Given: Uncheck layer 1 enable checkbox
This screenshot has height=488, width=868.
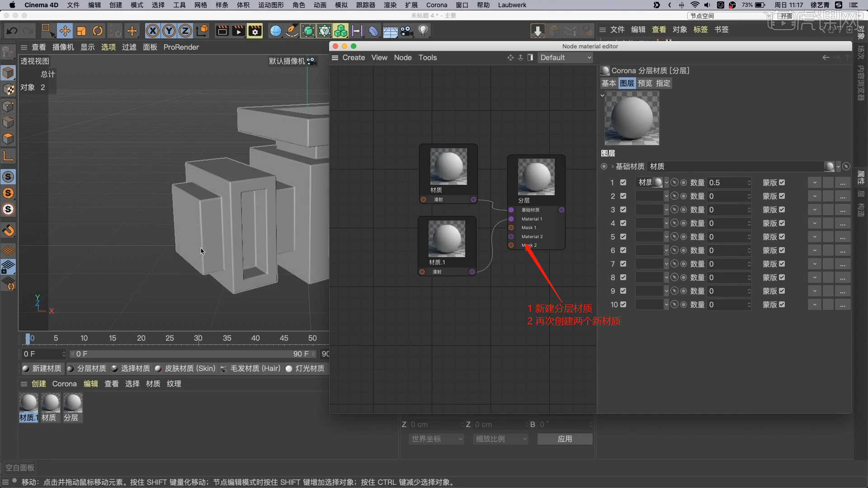Looking at the screenshot, I should point(623,183).
